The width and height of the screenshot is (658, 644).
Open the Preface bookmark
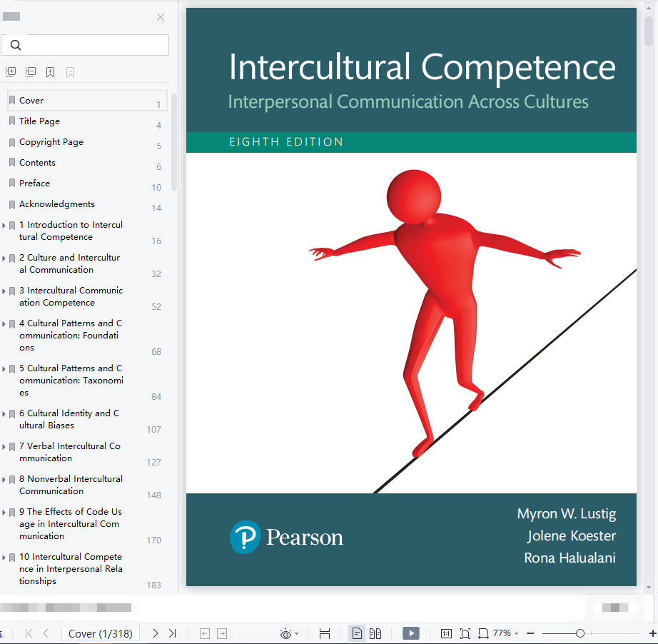coord(34,183)
